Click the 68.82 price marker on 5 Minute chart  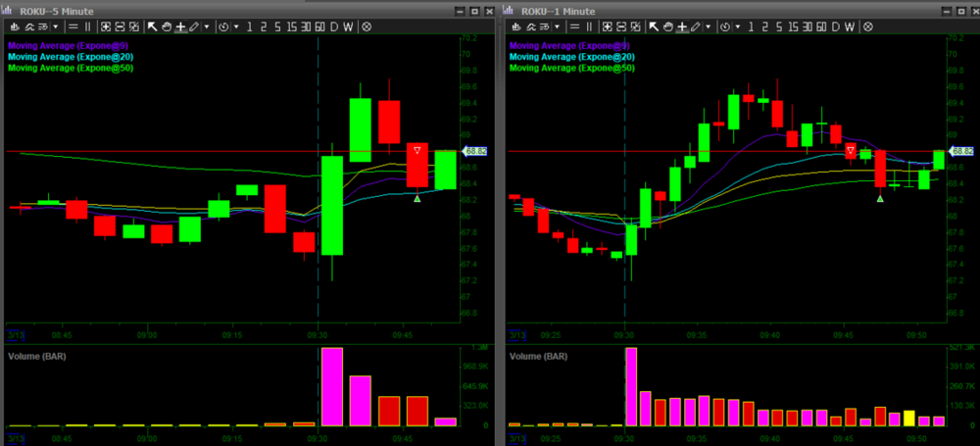[475, 152]
